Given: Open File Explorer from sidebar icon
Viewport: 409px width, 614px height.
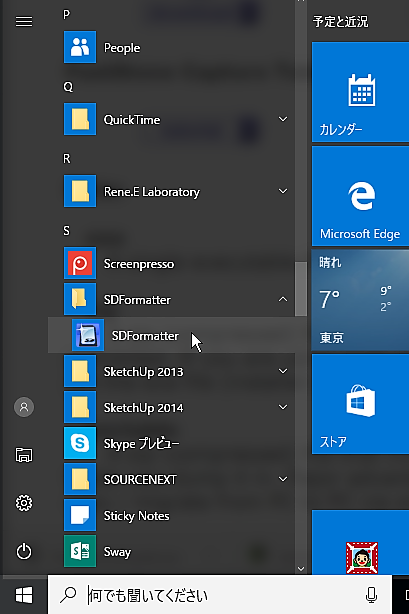Looking at the screenshot, I should [x=24, y=455].
